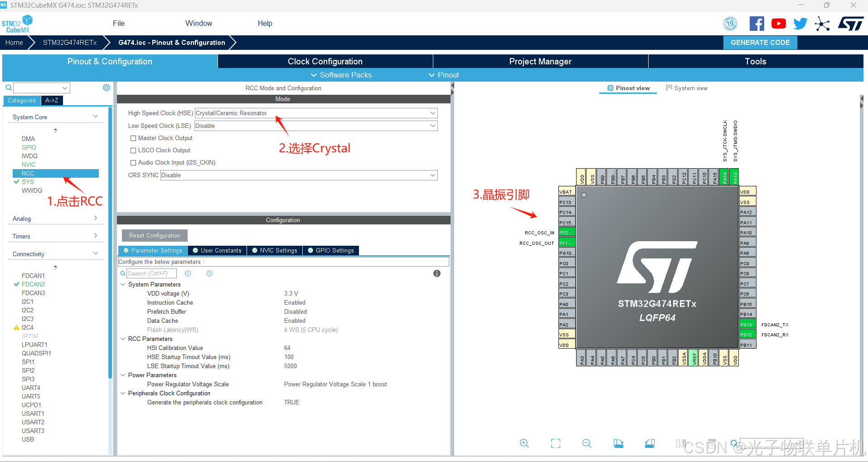
Task: Select SYS in System Core list
Action: (28, 182)
